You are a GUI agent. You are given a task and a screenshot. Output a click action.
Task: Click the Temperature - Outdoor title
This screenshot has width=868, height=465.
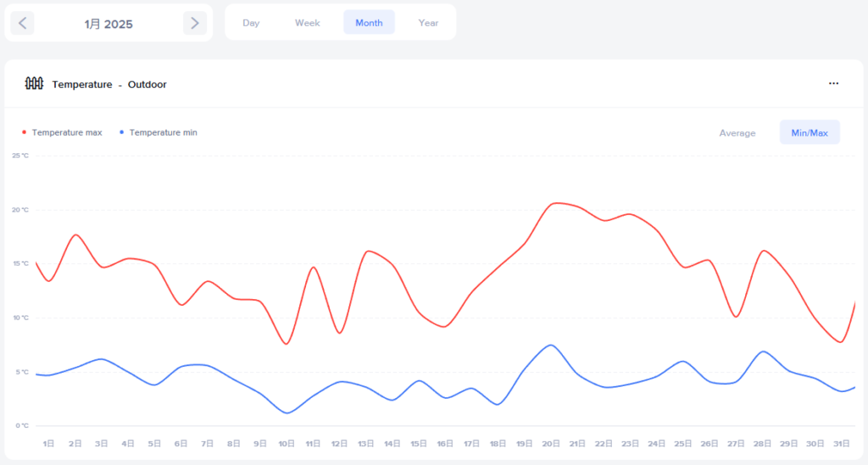pyautogui.click(x=109, y=85)
